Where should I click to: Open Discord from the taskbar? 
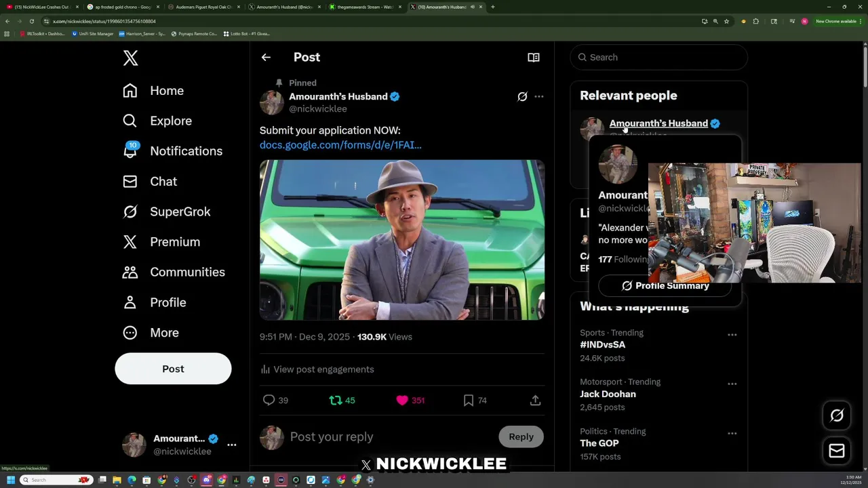[206, 480]
